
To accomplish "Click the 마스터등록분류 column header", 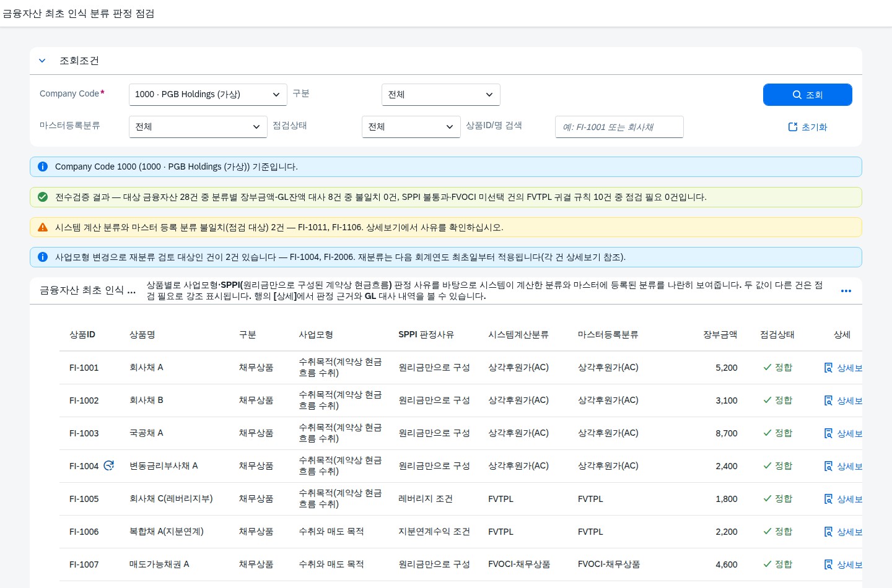I will (608, 334).
